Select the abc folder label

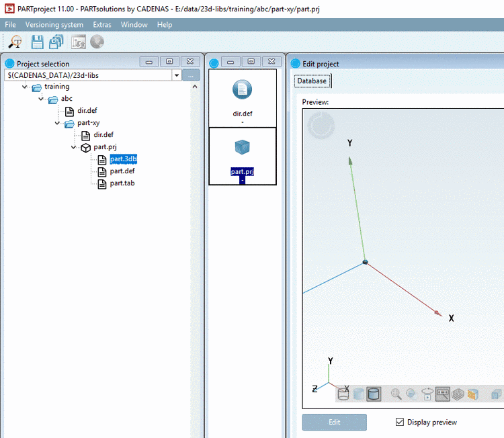[x=67, y=99]
